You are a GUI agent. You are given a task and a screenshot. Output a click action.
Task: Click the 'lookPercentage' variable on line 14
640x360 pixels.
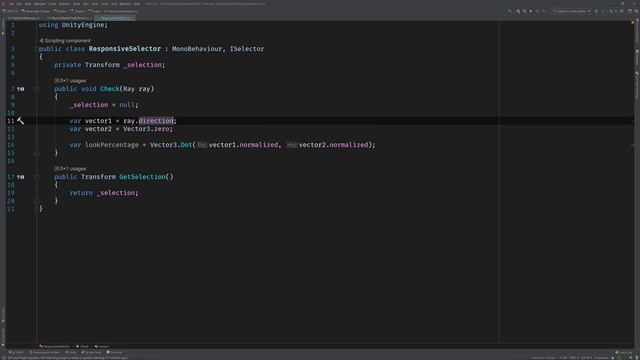112,145
